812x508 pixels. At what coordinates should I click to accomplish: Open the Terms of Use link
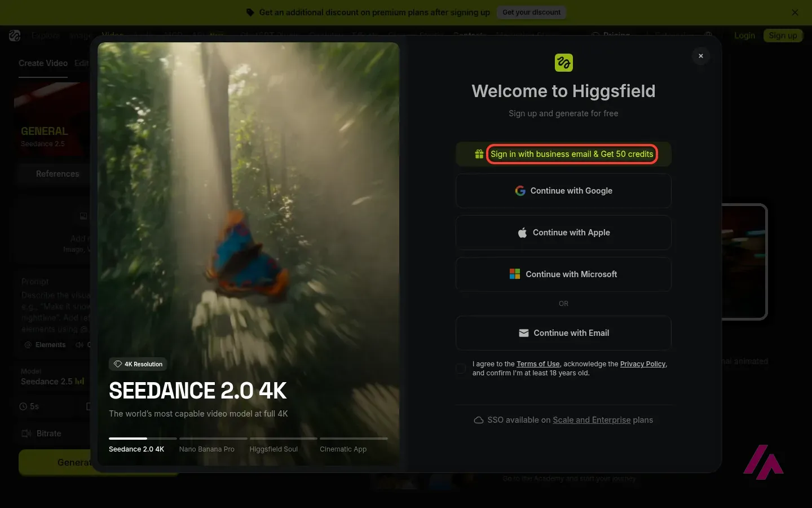click(x=538, y=364)
